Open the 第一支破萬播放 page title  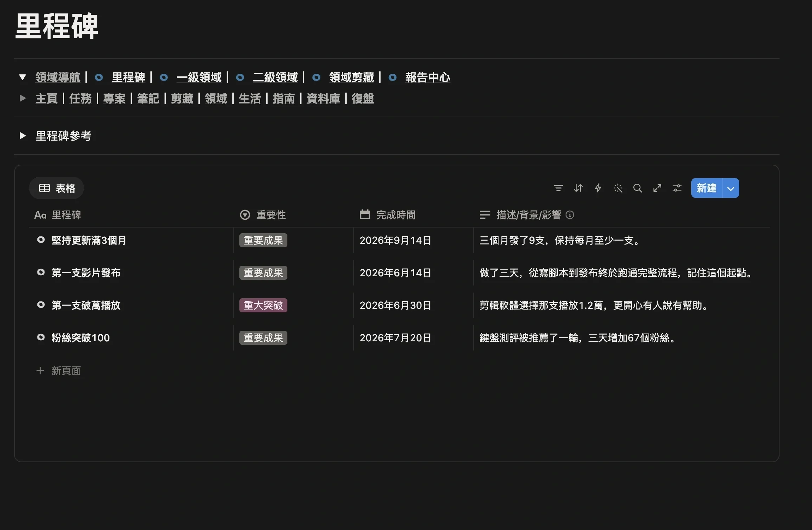click(86, 305)
